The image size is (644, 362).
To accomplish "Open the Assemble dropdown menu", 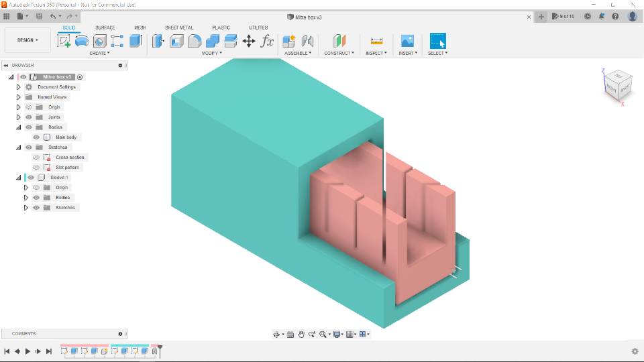I will pos(298,54).
